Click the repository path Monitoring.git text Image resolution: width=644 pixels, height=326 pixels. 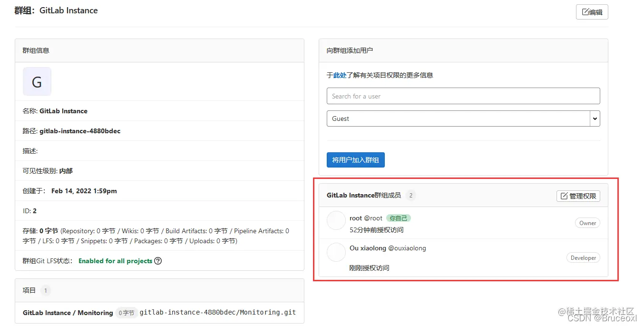(218, 313)
